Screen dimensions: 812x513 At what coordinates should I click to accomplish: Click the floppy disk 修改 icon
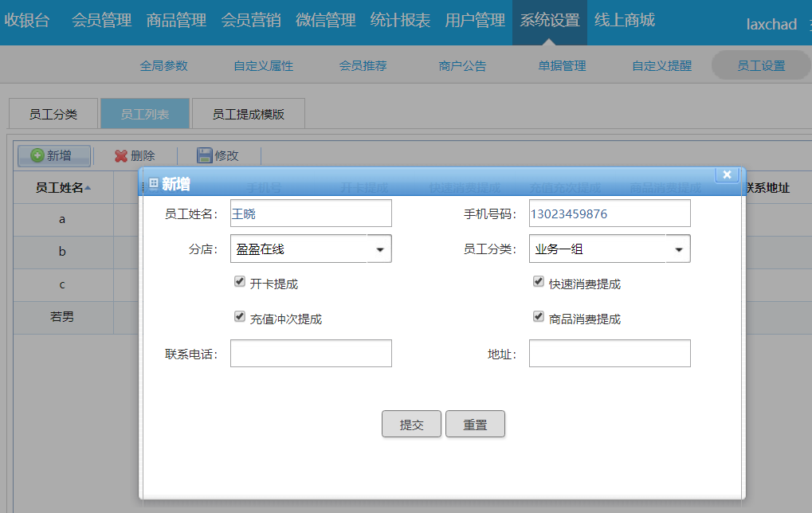click(x=205, y=156)
